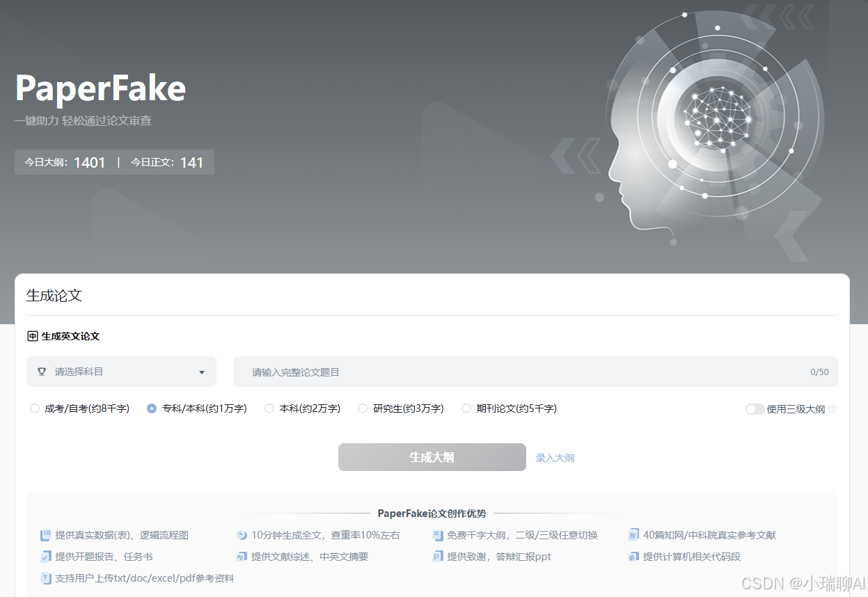The height and width of the screenshot is (597, 868).
Task: Click the 生成大纲 button
Action: (432, 457)
